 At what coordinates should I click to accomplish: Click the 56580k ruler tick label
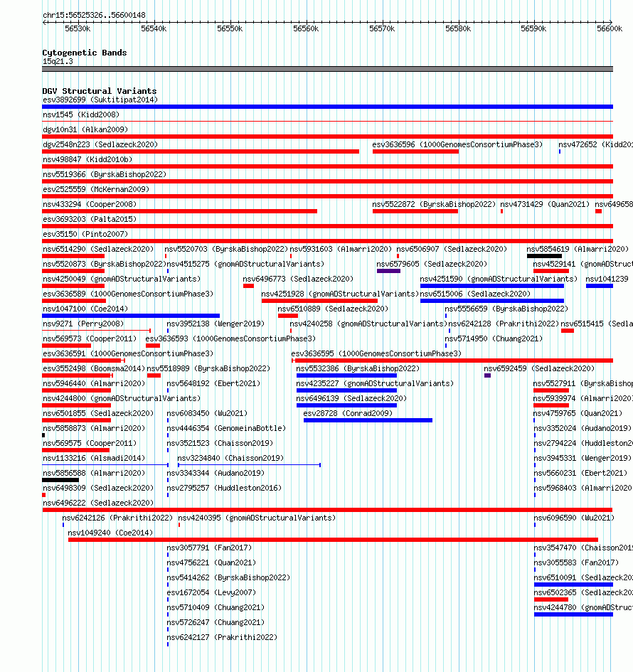458,28
